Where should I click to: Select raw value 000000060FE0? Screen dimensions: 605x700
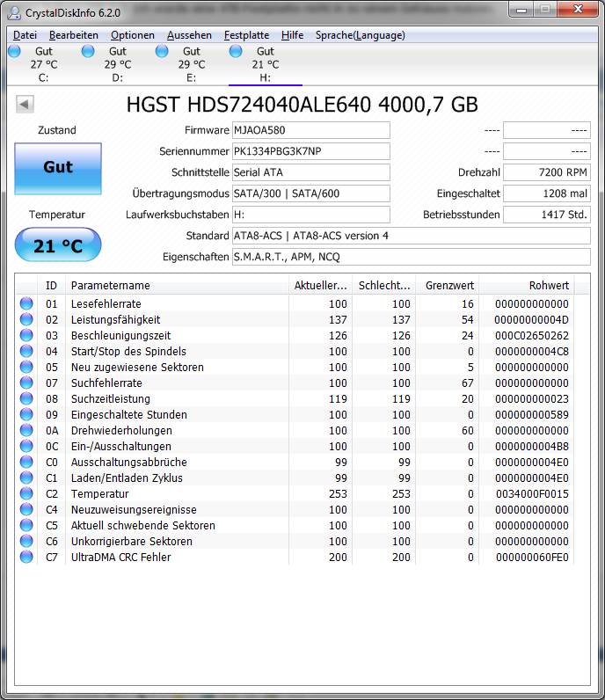(x=532, y=558)
